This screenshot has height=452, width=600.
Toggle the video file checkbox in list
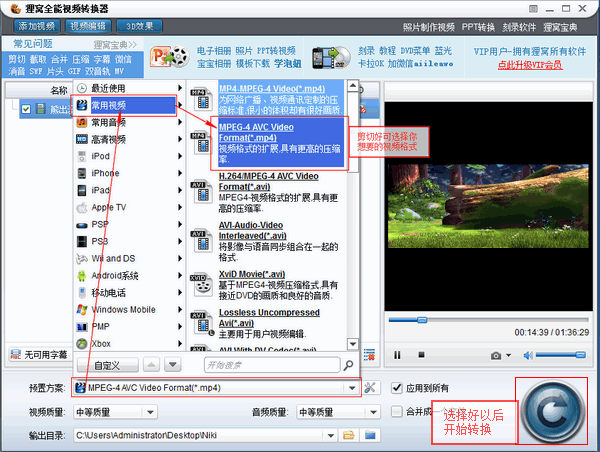(x=26, y=109)
